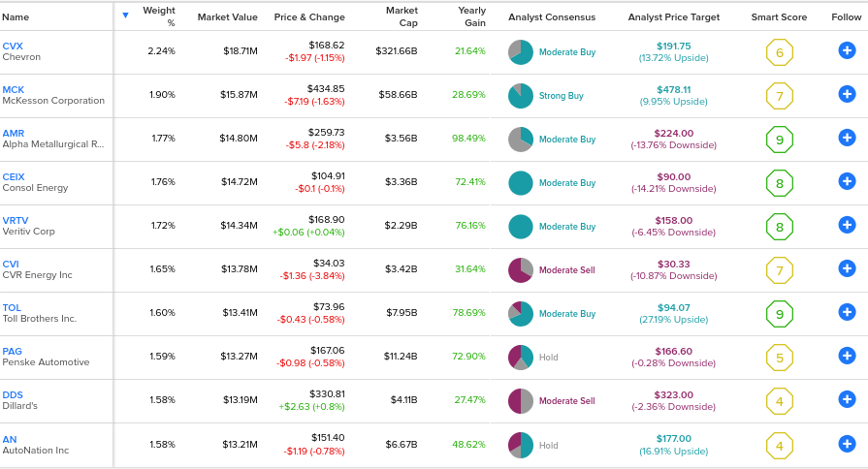Sort by Price & Change column header
This screenshot has width=868, height=469.
click(x=309, y=17)
